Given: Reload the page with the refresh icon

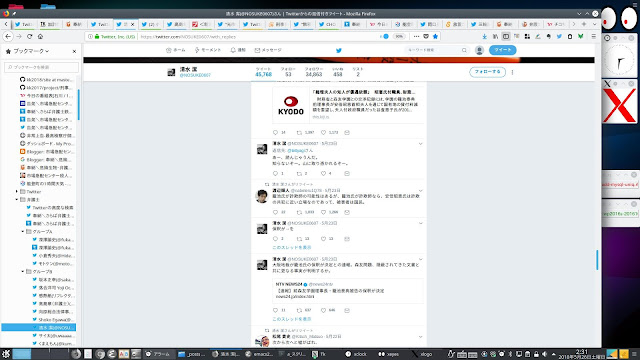Looking at the screenshot, I should point(29,36).
